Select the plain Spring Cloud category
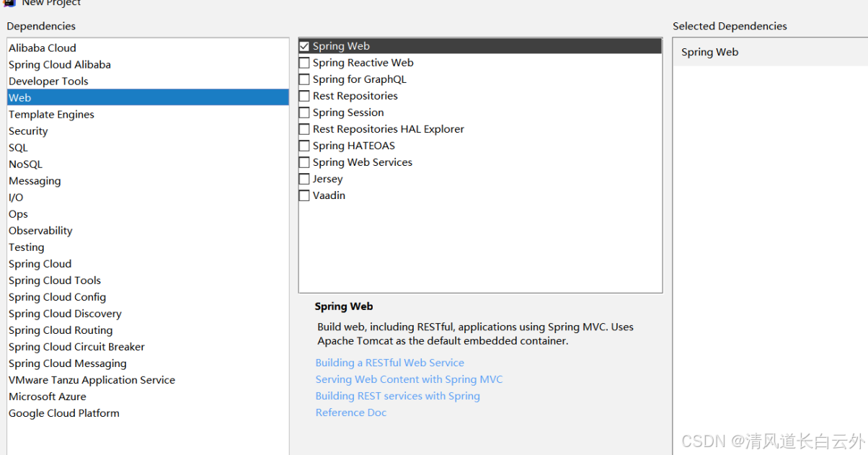868x455 pixels. 148,263
